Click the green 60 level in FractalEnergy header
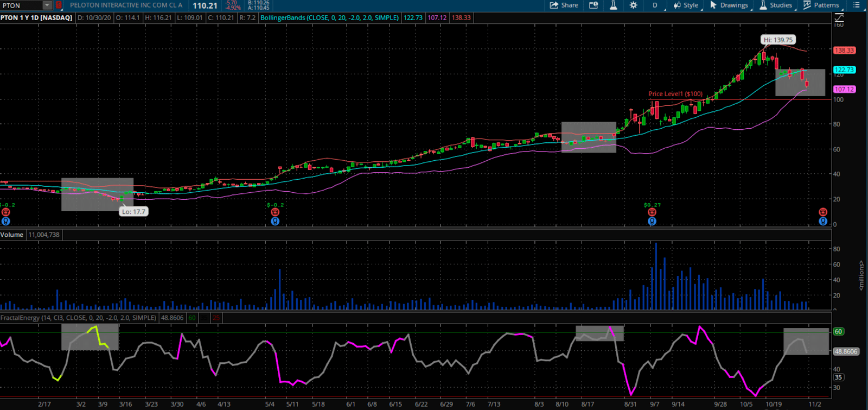 192,318
